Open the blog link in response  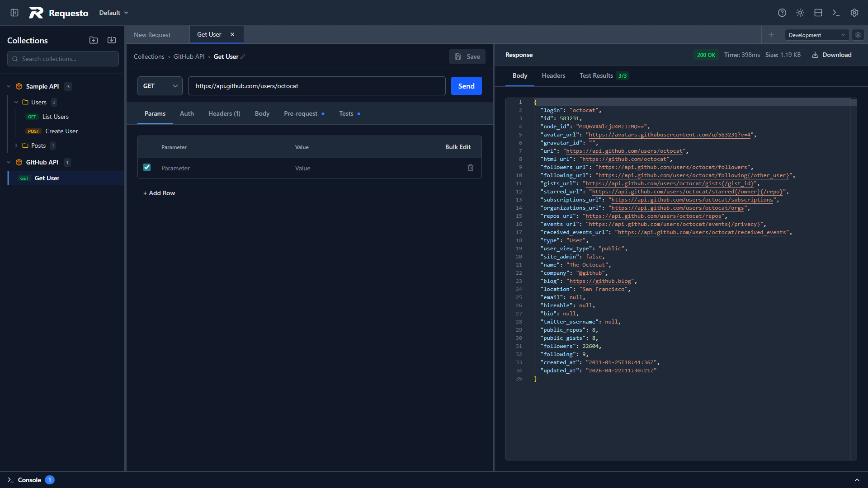click(x=600, y=281)
